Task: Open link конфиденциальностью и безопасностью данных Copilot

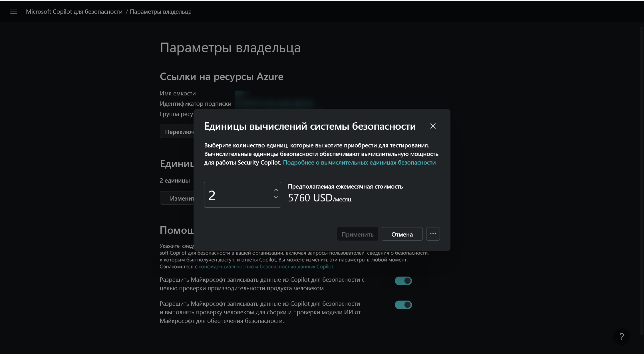Action: coord(266,266)
